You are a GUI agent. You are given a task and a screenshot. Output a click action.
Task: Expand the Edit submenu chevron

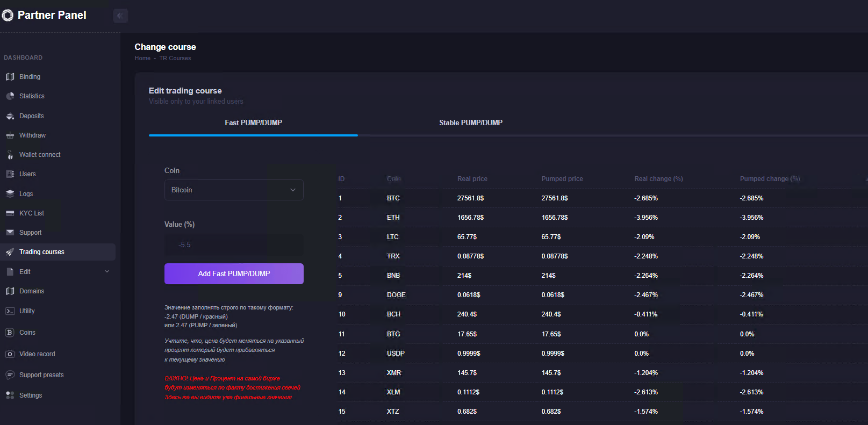point(107,272)
